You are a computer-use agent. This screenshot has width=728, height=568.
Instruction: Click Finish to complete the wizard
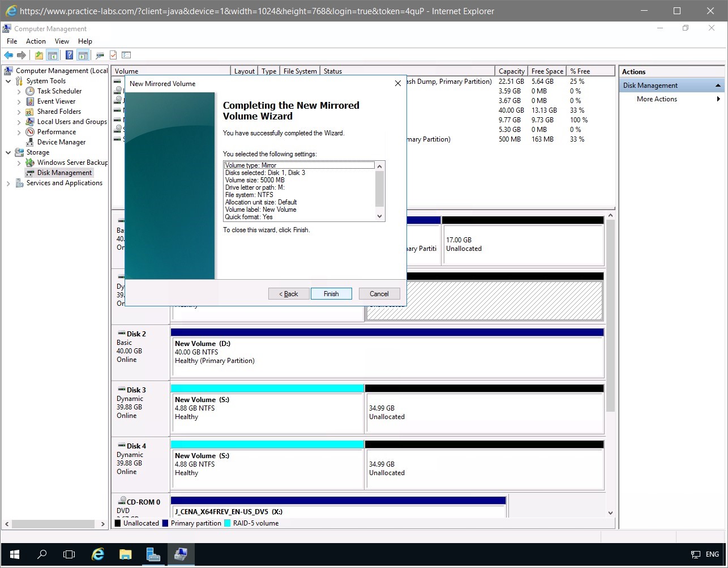(x=331, y=294)
